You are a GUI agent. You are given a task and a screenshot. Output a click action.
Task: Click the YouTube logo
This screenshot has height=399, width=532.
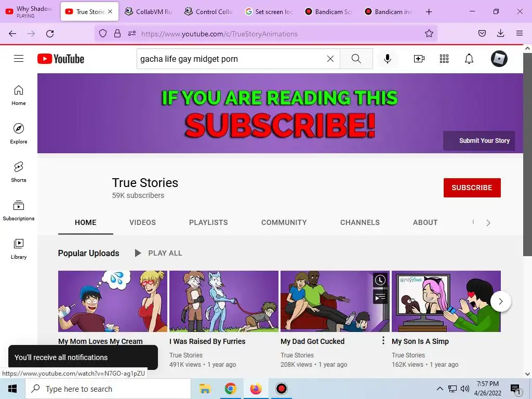(61, 59)
